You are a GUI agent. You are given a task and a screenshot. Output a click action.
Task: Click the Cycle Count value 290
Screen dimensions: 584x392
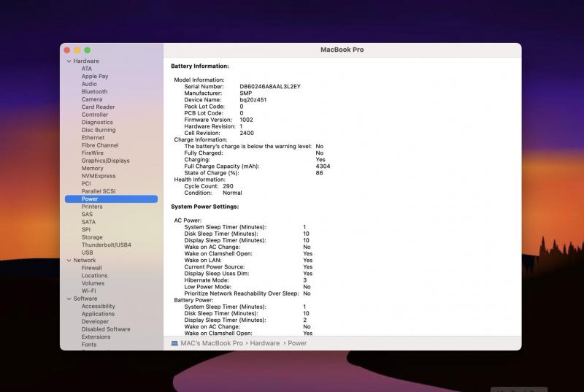point(228,186)
